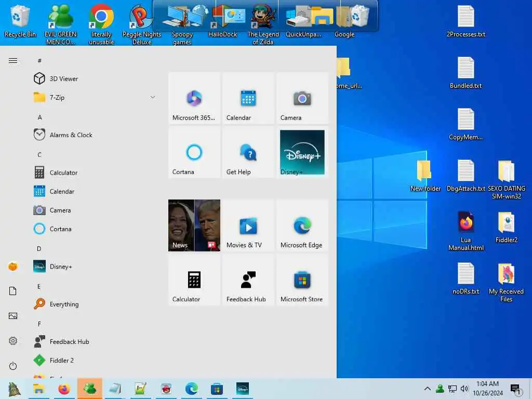Open File Explorer from the taskbar
Screen dimensions: 532x399
pos(39,389)
